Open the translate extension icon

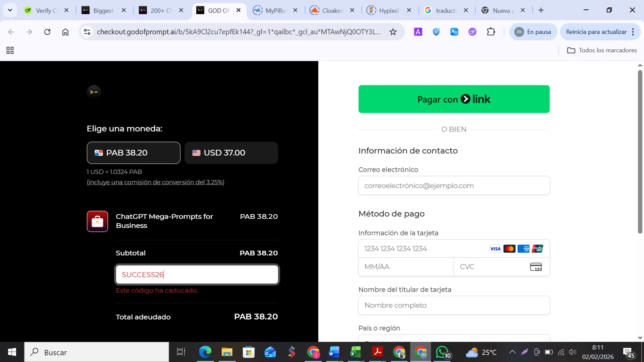[x=454, y=32]
